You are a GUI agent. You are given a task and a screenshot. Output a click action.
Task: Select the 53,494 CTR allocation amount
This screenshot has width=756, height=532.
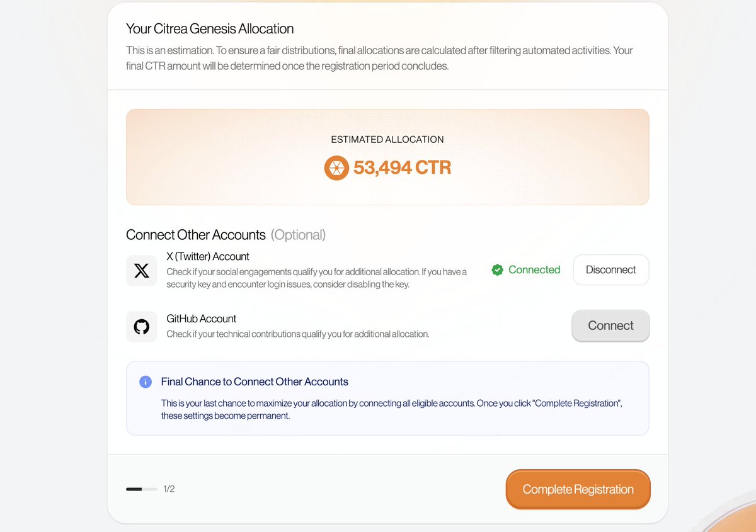(402, 167)
